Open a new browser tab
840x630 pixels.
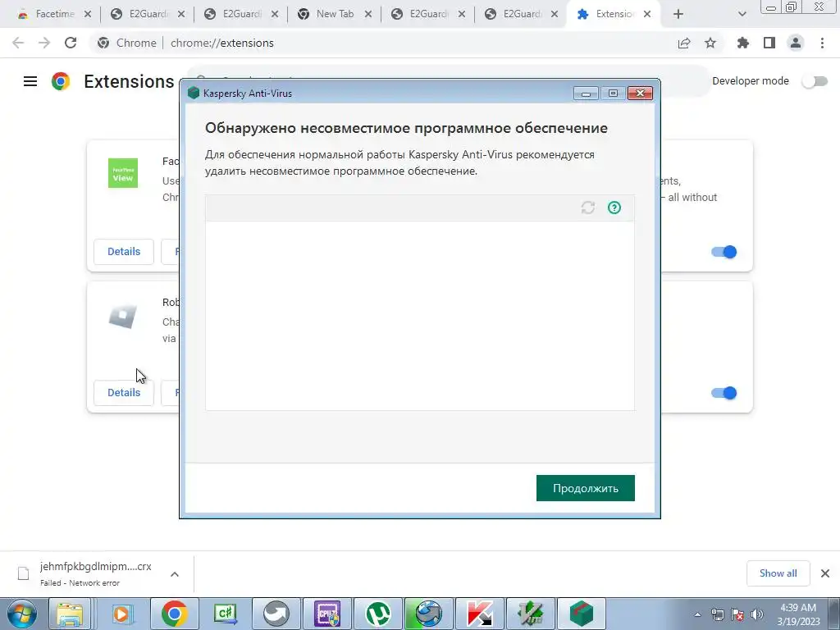(678, 15)
